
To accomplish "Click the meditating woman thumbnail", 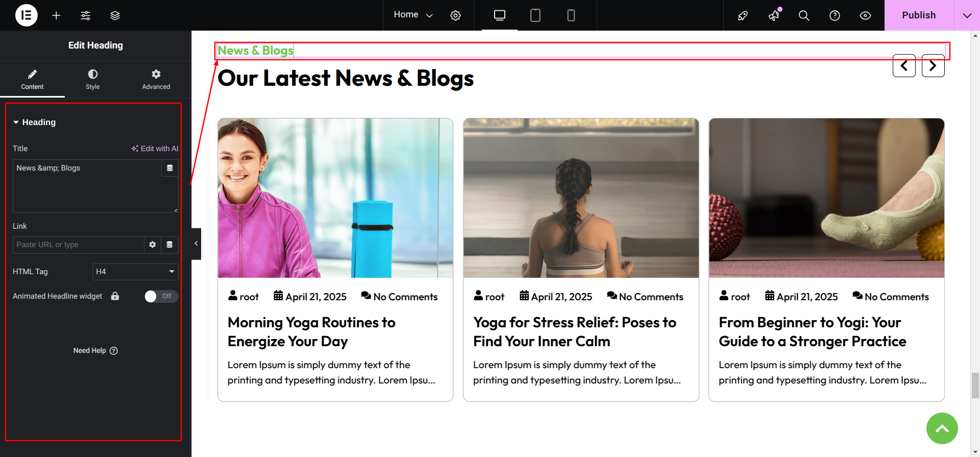I will [x=581, y=198].
